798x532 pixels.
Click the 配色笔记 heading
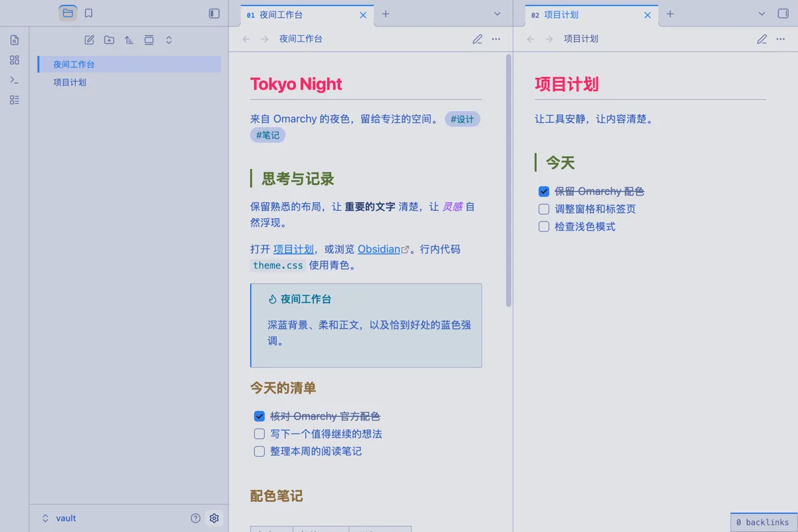[277, 496]
